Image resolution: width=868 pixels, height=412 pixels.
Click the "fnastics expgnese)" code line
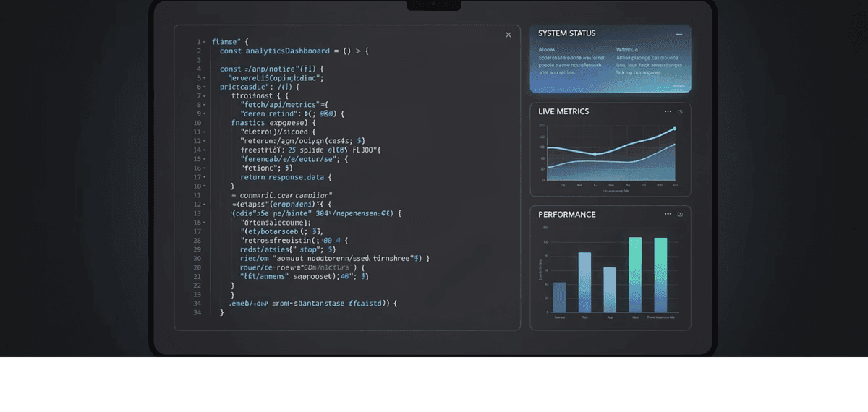[x=273, y=123]
